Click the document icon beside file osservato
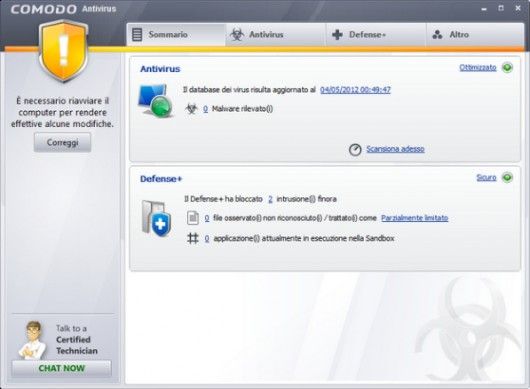Image resolution: width=530 pixels, height=389 pixels. (193, 218)
